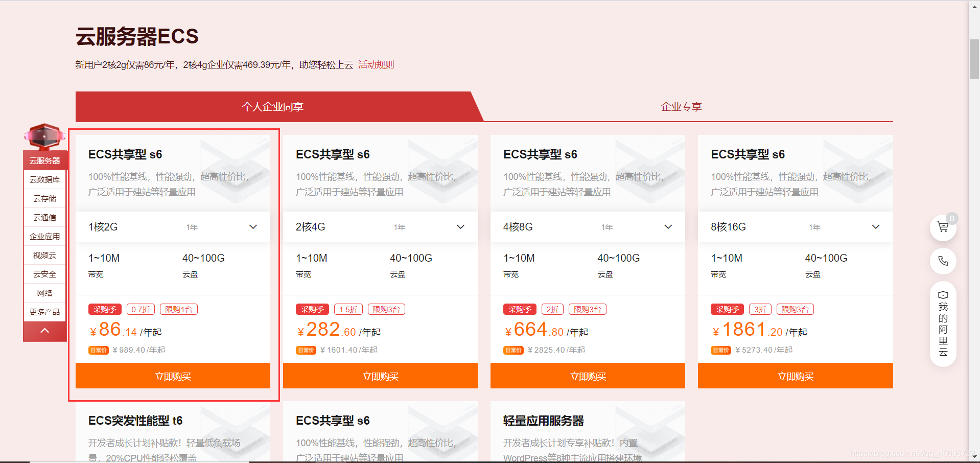Viewport: 980px width, 463px height.
Task: Click the 采购季 badge on 8核16G card
Action: coord(727,309)
